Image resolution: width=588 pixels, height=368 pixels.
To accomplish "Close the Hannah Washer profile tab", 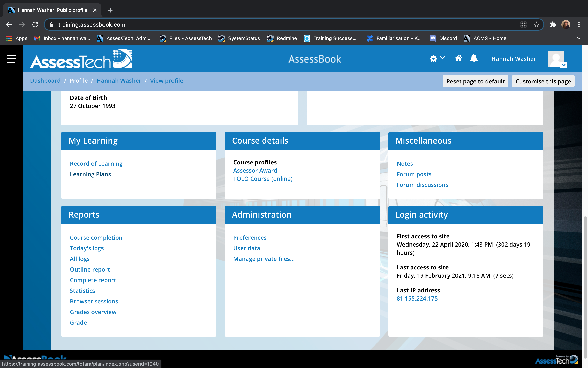I will click(95, 10).
